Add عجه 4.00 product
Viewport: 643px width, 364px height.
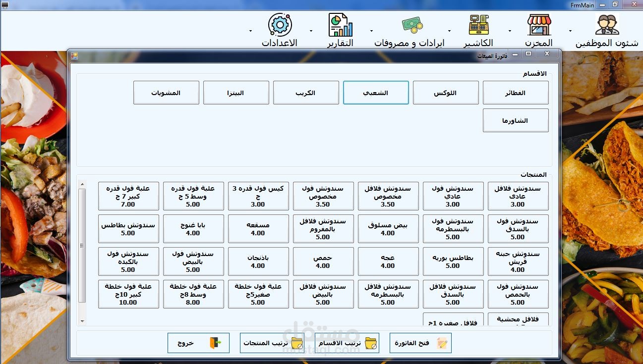(x=388, y=261)
